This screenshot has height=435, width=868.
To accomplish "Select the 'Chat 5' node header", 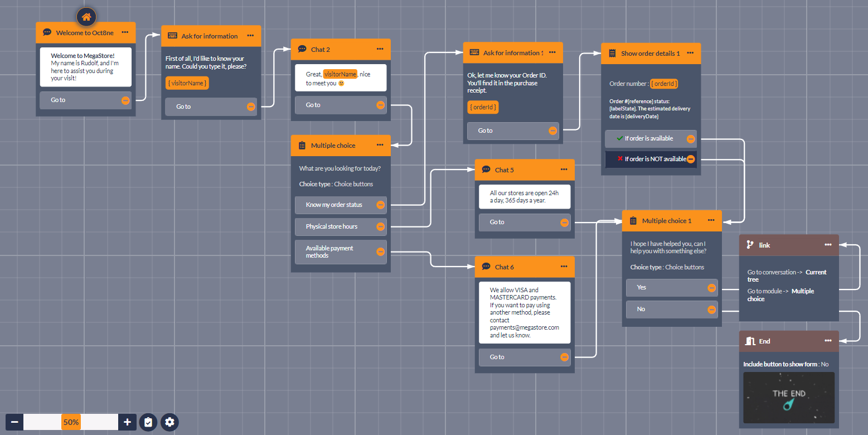I will [x=505, y=170].
